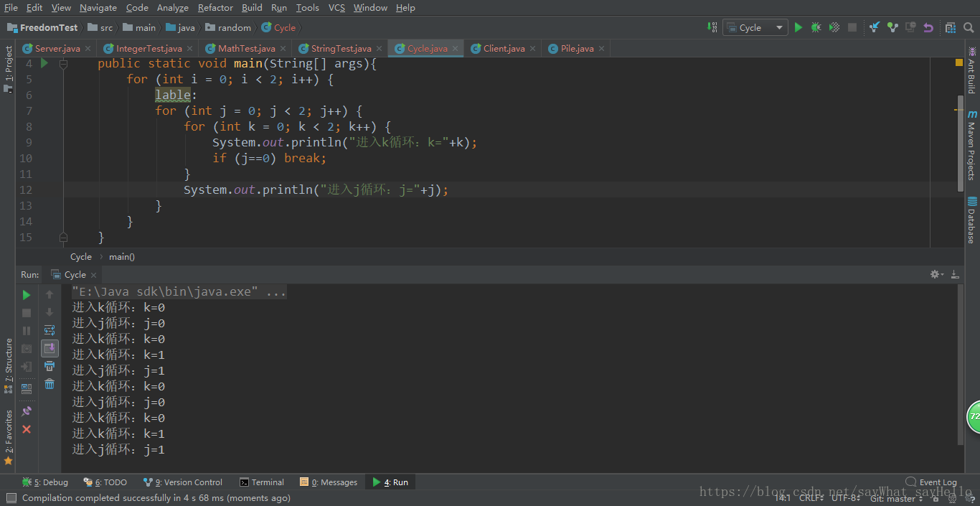
Task: Click the Build Project binary-arrow icon
Action: pyautogui.click(x=712, y=27)
